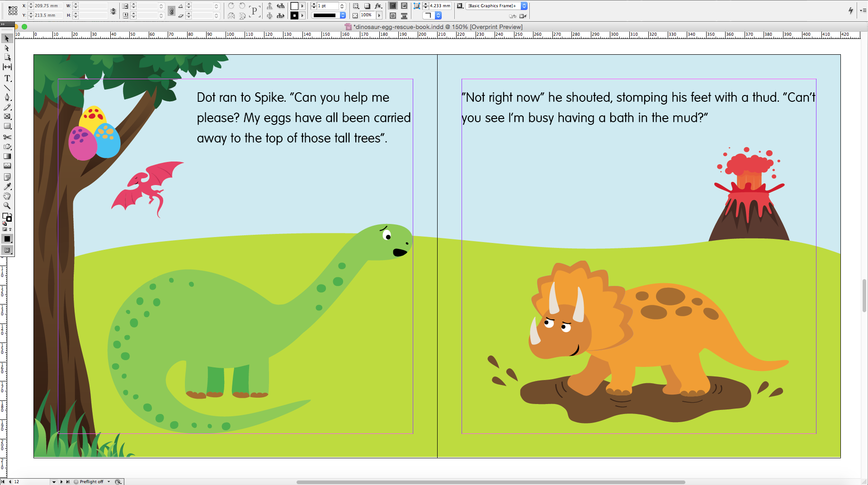Select the Eyedropper tool
Viewport: 868px width, 485px height.
click(x=7, y=186)
